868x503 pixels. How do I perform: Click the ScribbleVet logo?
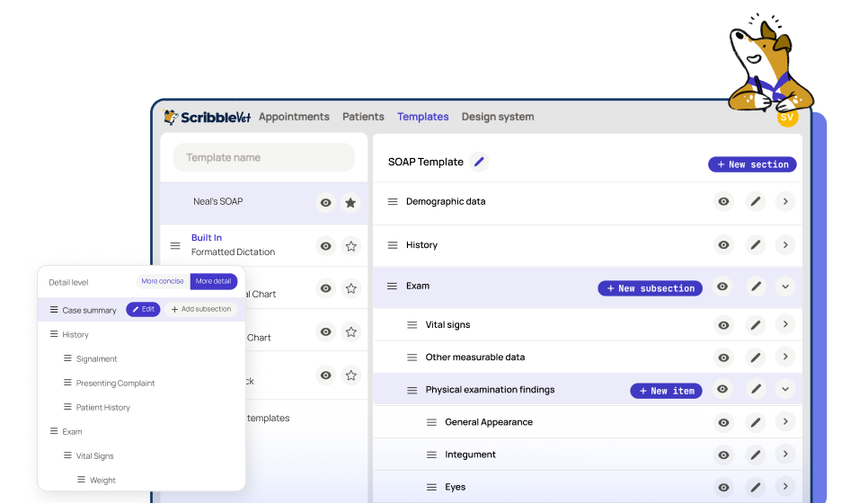207,117
